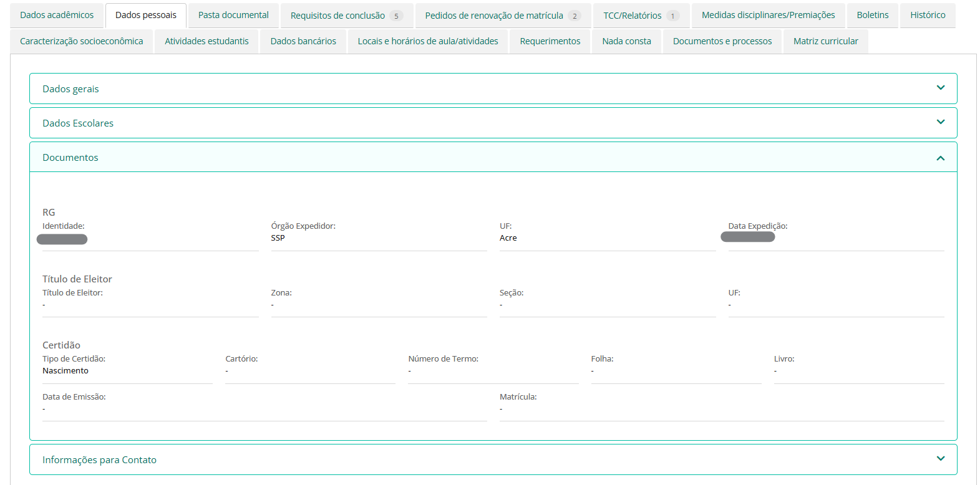Viewport: 980px width, 485px height.
Task: View the Histórico tab
Action: tap(927, 15)
